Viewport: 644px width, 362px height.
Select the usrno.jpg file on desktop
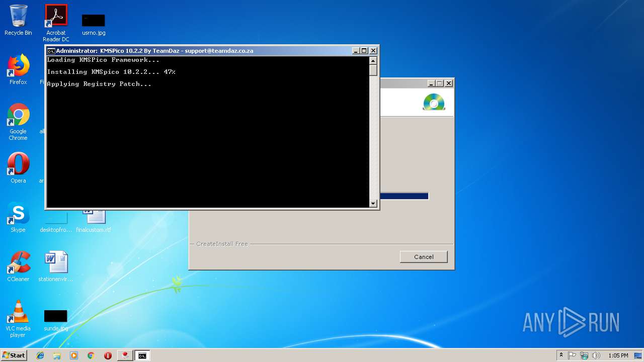94,25
